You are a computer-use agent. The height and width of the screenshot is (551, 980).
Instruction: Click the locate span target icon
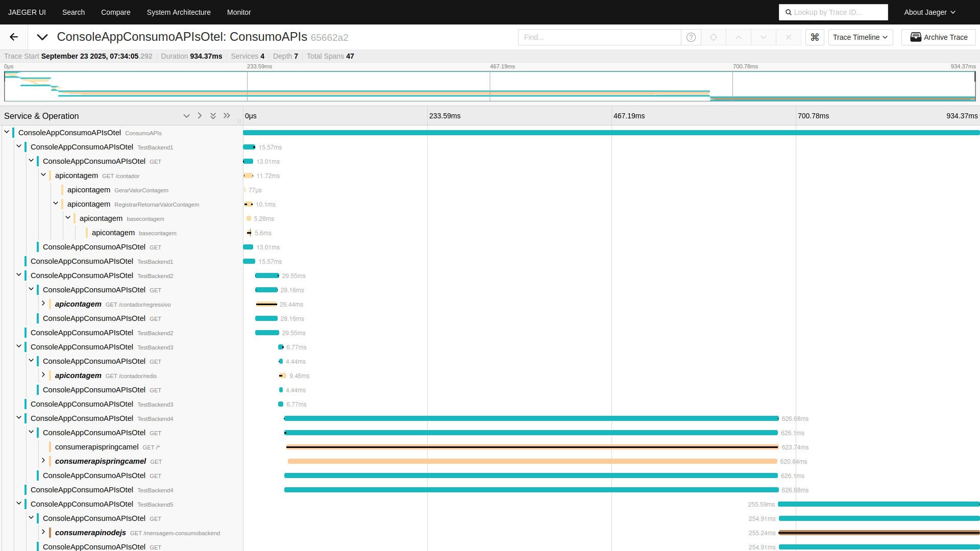pos(714,37)
